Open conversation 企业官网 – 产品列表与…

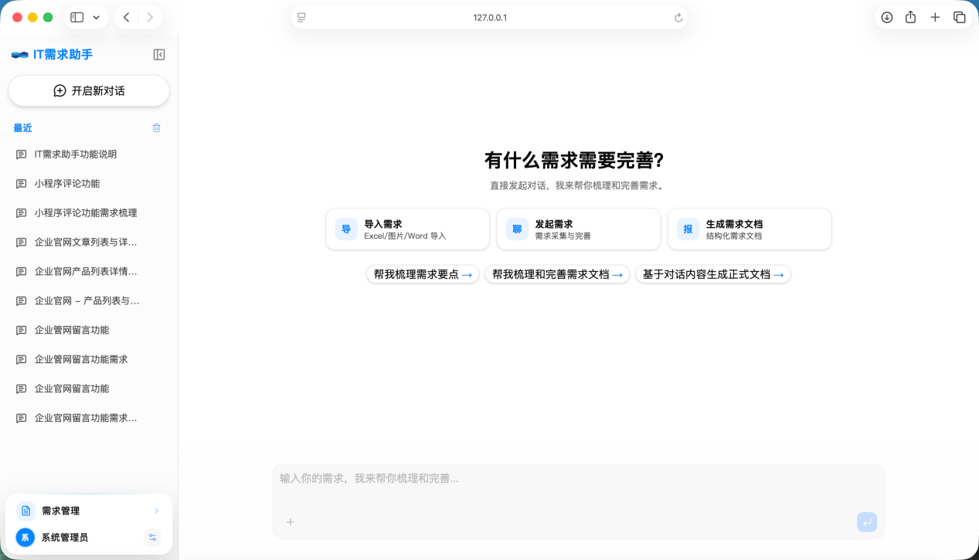(x=89, y=301)
